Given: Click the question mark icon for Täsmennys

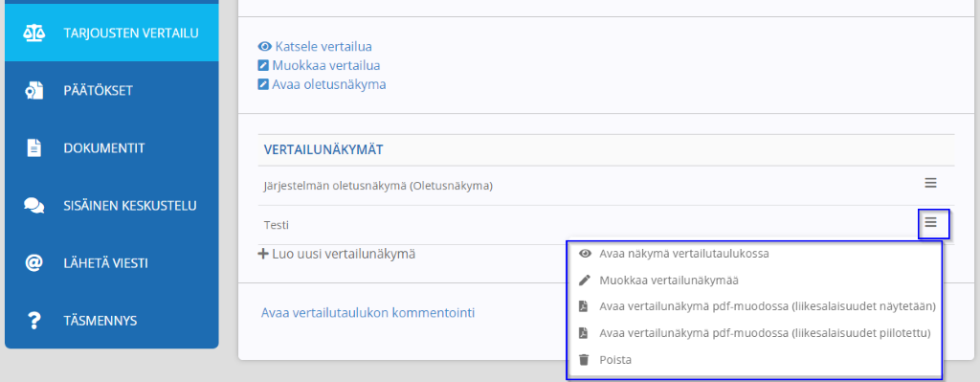Looking at the screenshot, I should (33, 321).
